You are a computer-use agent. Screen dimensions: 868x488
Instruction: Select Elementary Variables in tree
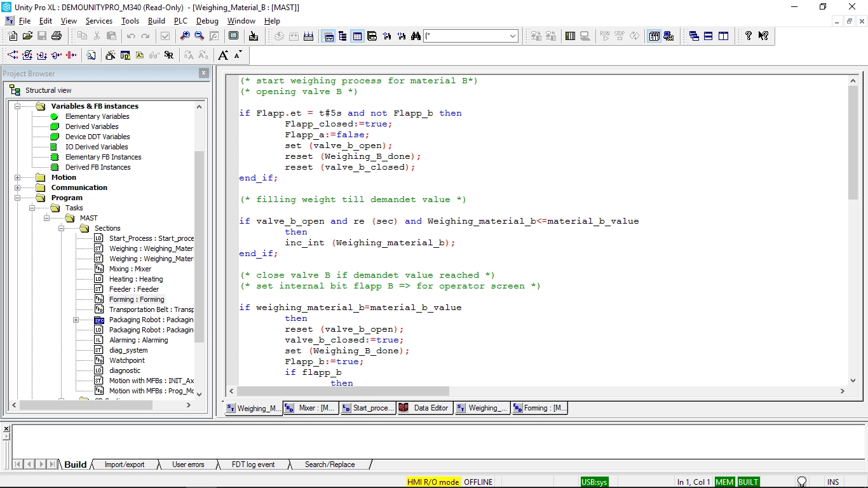click(97, 116)
